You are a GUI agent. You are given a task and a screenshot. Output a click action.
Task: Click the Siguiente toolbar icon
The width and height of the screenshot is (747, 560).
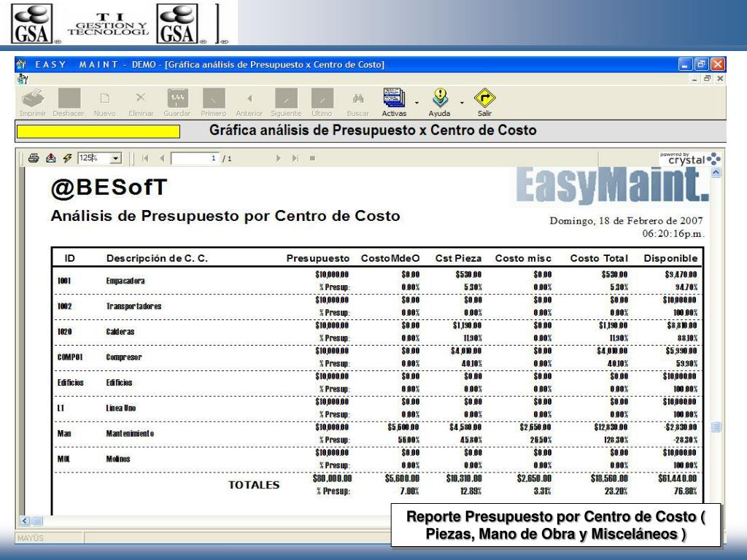pos(286,98)
